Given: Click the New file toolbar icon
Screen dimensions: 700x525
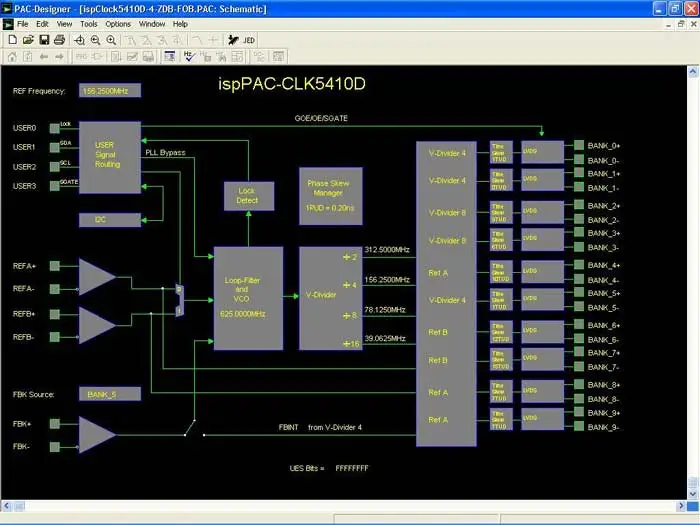Looking at the screenshot, I should tap(11, 40).
